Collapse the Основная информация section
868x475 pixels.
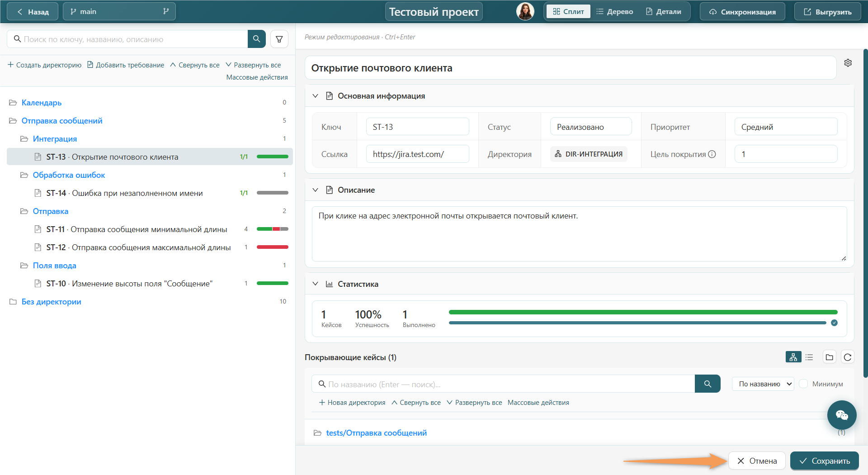pyautogui.click(x=316, y=96)
